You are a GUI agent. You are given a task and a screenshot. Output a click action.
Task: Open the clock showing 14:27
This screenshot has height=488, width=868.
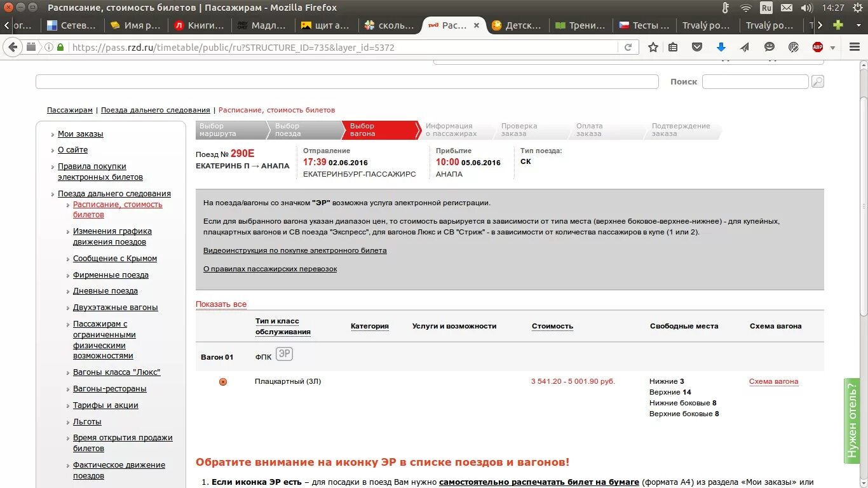coord(832,8)
